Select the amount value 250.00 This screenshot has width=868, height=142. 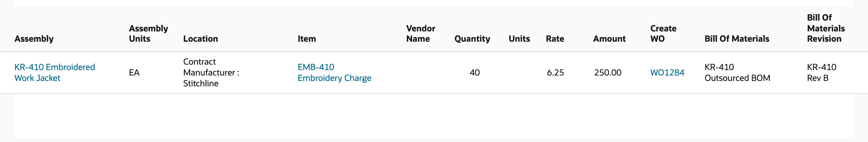(x=608, y=72)
